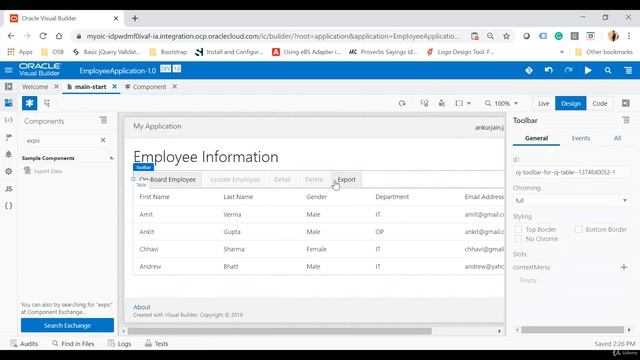This screenshot has width=640, height=360.
Task: Open a new browser tab
Action: pos(135,18)
